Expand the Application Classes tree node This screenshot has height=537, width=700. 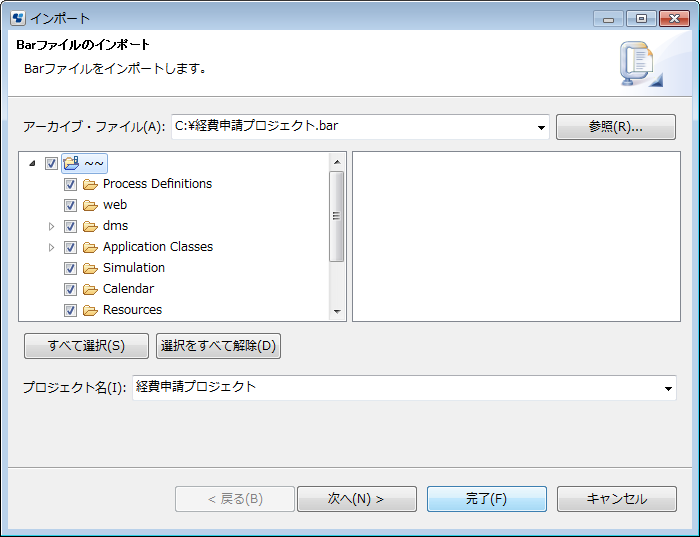pyautogui.click(x=51, y=247)
